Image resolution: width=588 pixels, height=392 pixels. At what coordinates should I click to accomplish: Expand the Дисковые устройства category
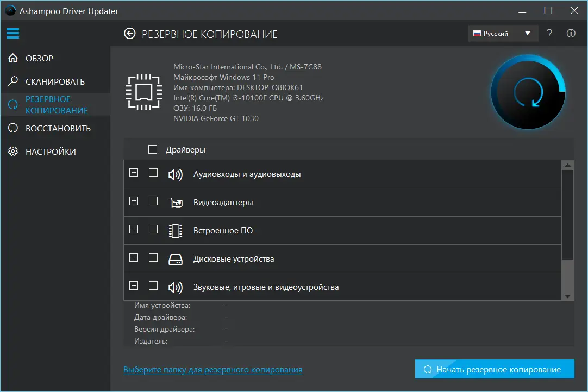pyautogui.click(x=134, y=257)
